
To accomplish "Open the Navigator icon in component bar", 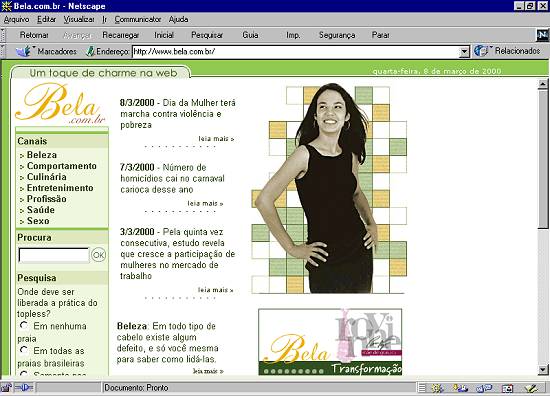I will (437, 388).
